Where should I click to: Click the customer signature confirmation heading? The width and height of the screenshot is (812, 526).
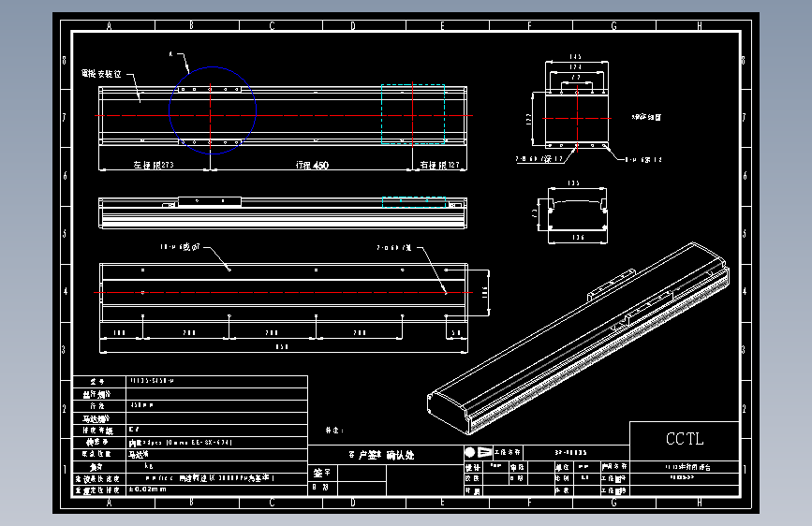tap(381, 455)
